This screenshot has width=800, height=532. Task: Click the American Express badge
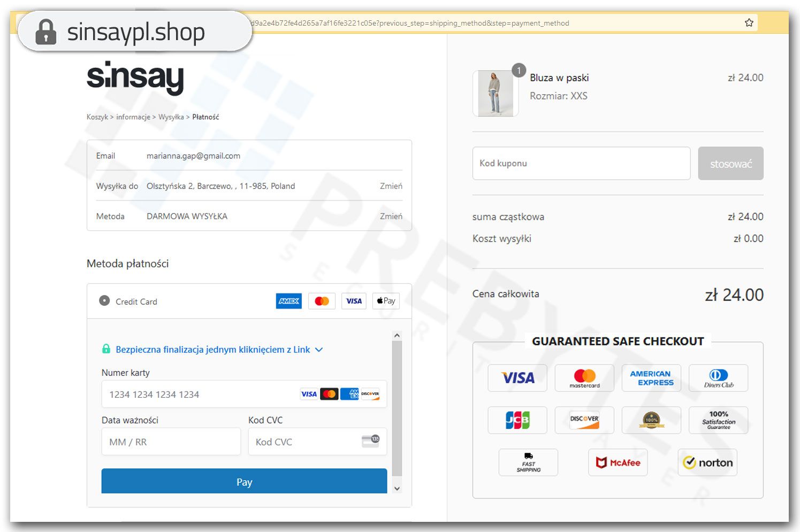(651, 378)
